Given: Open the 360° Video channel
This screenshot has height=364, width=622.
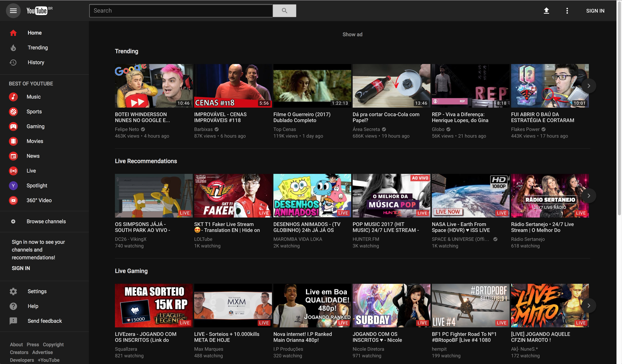Looking at the screenshot, I should (39, 200).
